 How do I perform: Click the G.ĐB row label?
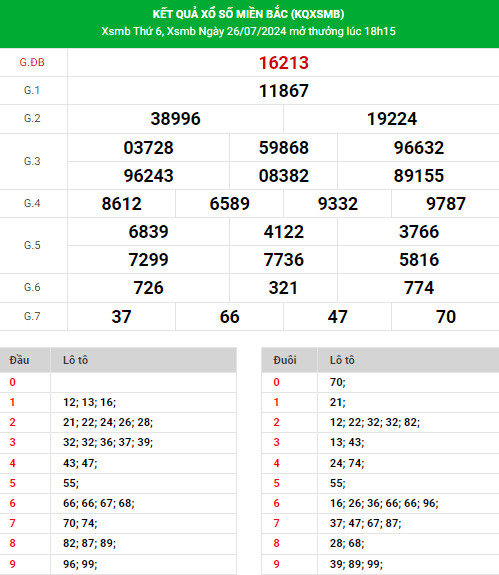tap(32, 62)
